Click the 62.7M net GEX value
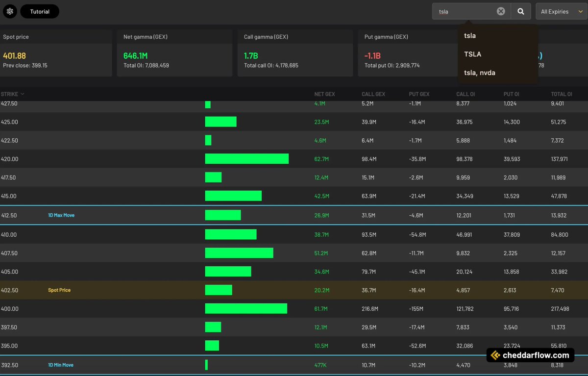 [x=321, y=159]
